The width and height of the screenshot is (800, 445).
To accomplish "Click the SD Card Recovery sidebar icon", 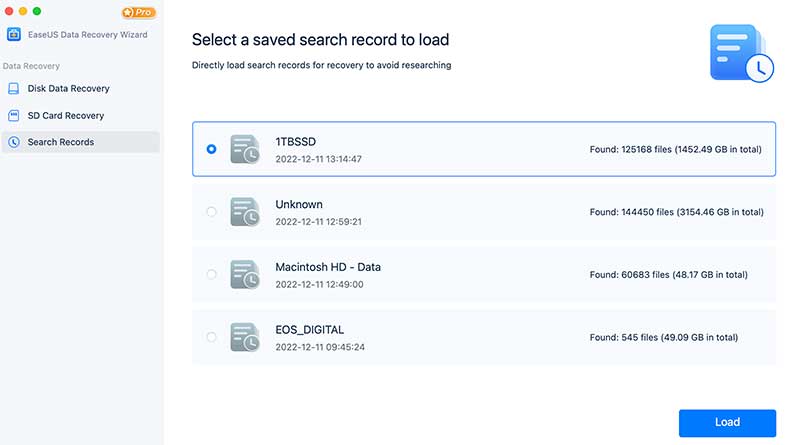I will click(x=14, y=116).
